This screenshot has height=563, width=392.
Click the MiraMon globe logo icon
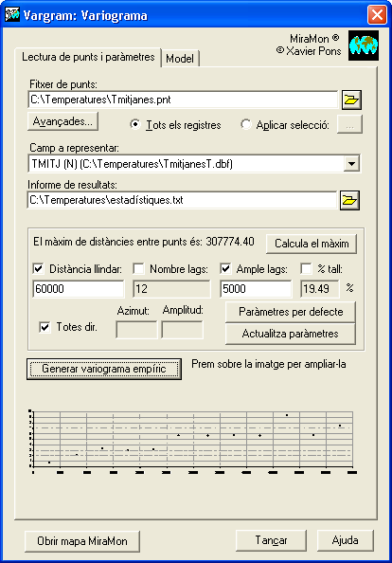point(364,45)
